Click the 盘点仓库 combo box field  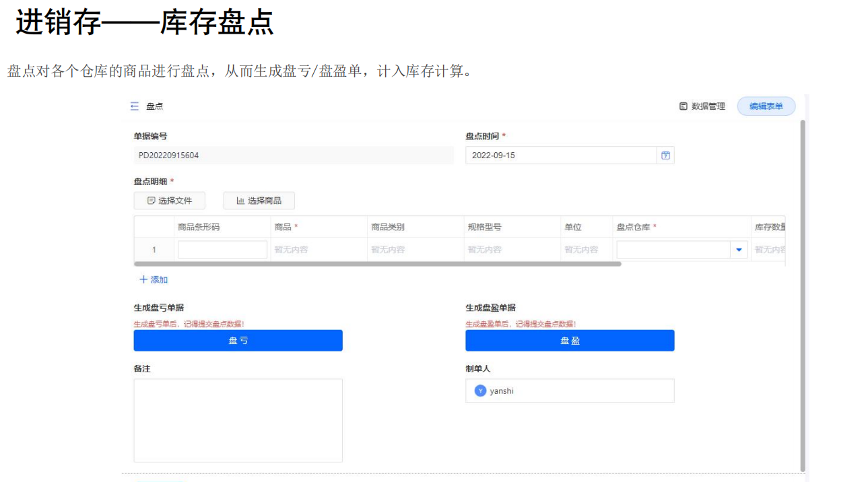(673, 250)
